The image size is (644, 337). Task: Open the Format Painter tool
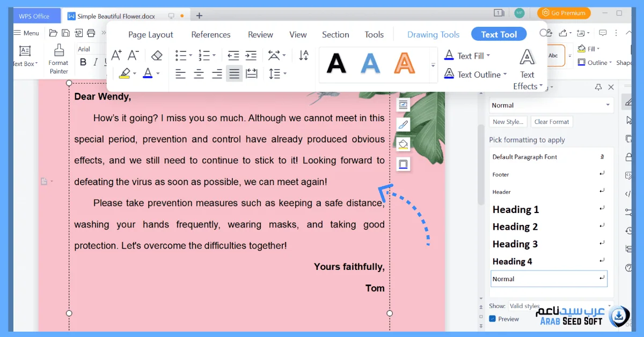pyautogui.click(x=58, y=56)
